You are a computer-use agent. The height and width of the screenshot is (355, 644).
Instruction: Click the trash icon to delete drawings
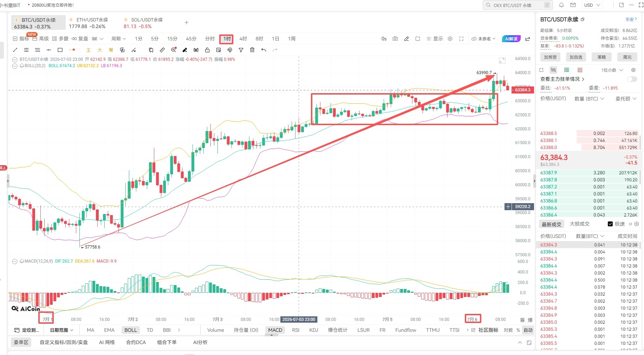[252, 50]
